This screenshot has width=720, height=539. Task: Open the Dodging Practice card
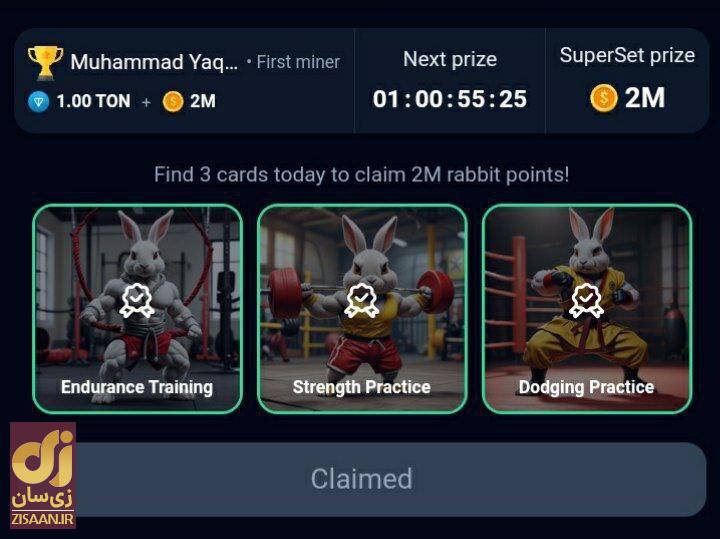[587, 309]
